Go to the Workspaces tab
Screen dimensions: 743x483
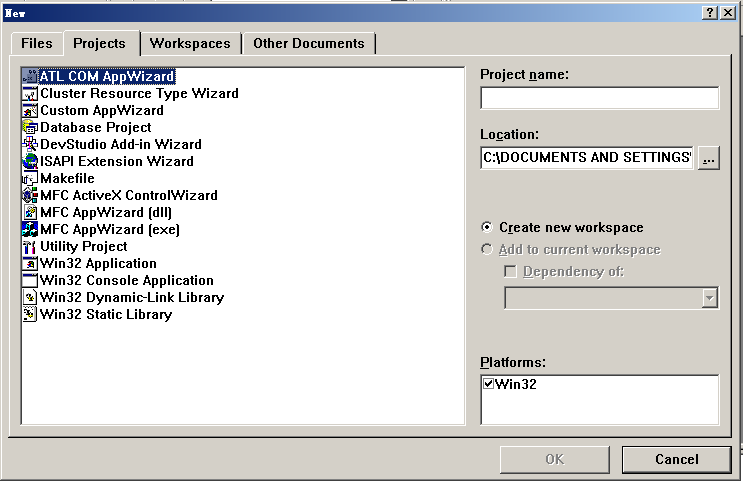click(x=190, y=44)
